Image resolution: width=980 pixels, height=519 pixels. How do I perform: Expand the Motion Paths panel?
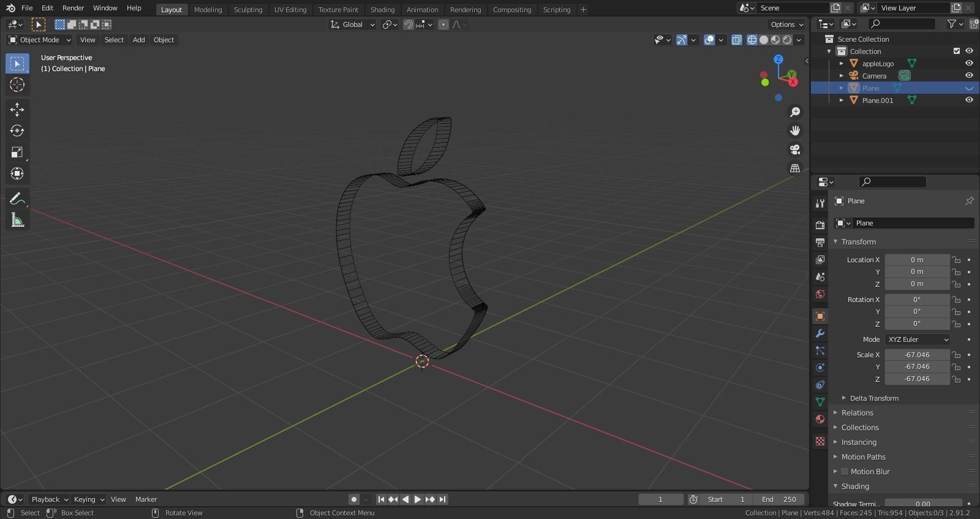coord(863,457)
